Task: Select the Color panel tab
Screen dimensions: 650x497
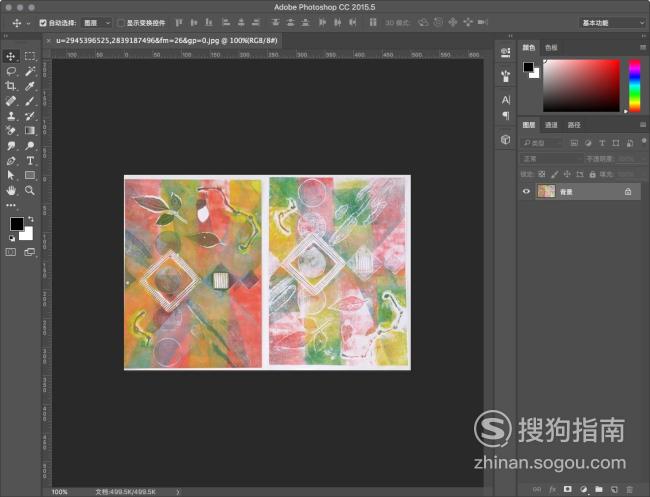Action: (x=529, y=48)
